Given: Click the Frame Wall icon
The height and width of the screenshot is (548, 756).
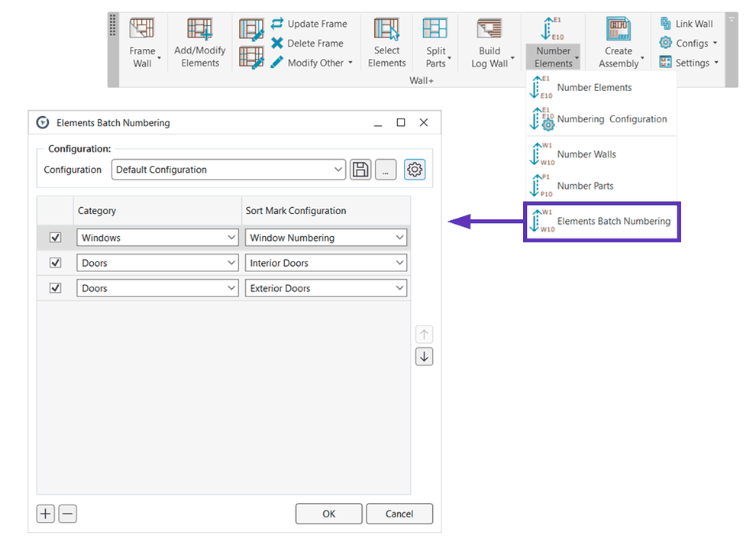Looking at the screenshot, I should coord(142,28).
